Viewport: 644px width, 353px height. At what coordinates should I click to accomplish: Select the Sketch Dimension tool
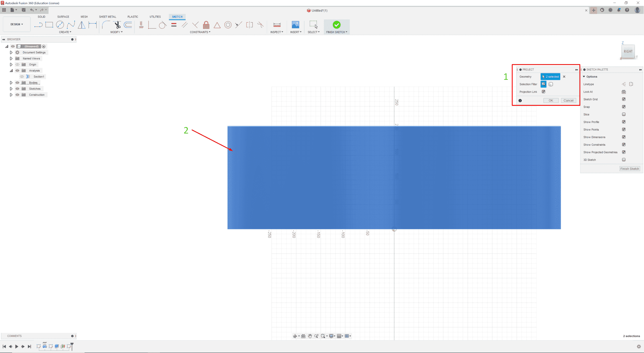(x=93, y=25)
